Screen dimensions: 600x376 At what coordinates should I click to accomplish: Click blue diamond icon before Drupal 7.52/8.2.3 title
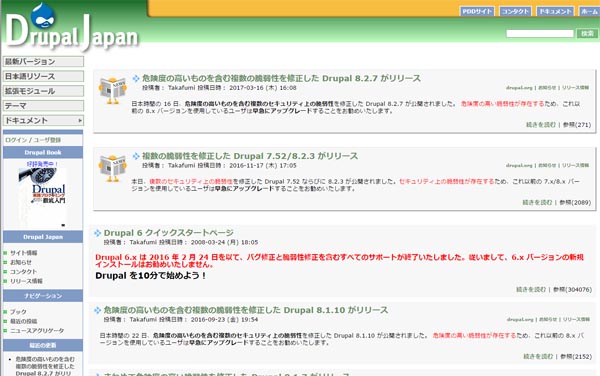click(x=136, y=156)
